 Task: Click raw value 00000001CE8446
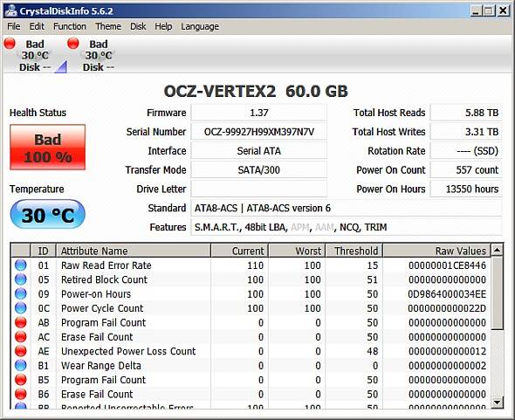point(447,265)
